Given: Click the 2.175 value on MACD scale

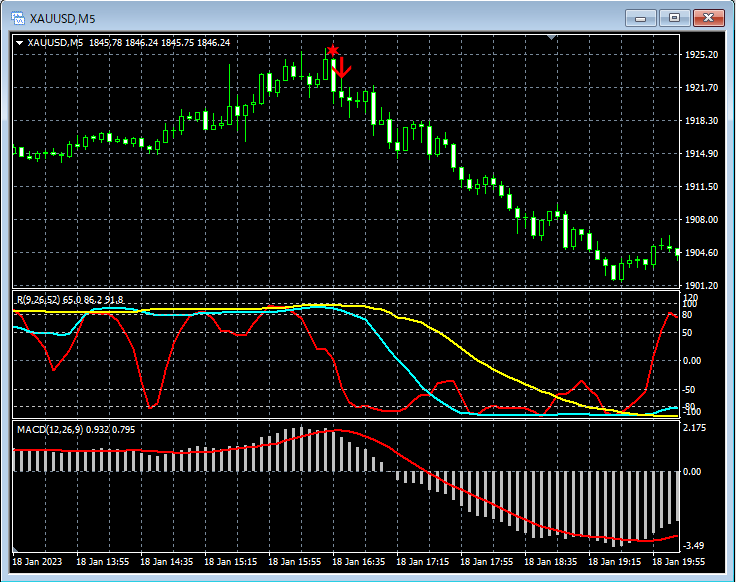Looking at the screenshot, I should [694, 428].
